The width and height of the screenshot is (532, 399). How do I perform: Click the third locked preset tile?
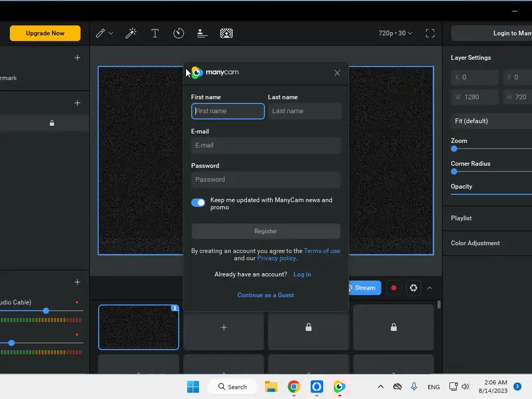click(x=309, y=327)
